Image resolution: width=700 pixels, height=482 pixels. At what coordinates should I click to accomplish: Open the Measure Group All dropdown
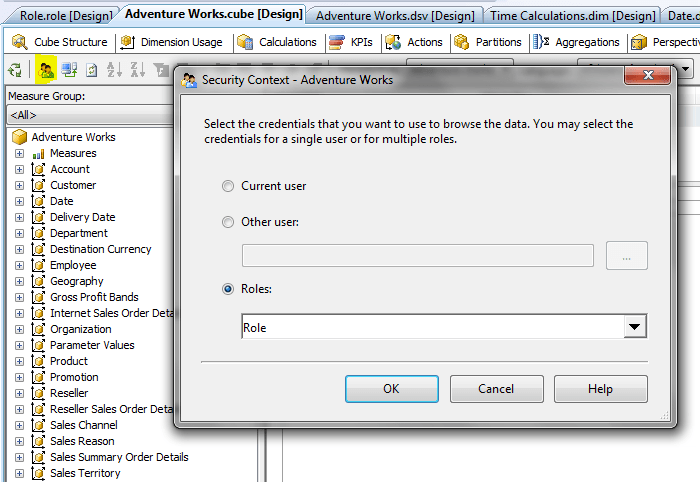tap(89, 115)
